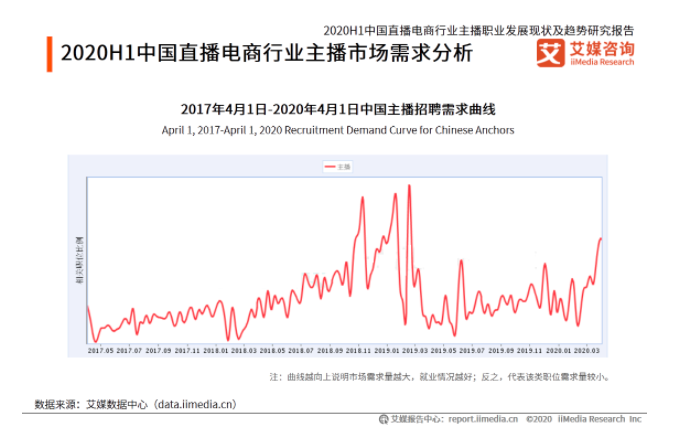Click the 2017.05 x-axis label
This screenshot has width=674, height=430.
pyautogui.click(x=101, y=351)
